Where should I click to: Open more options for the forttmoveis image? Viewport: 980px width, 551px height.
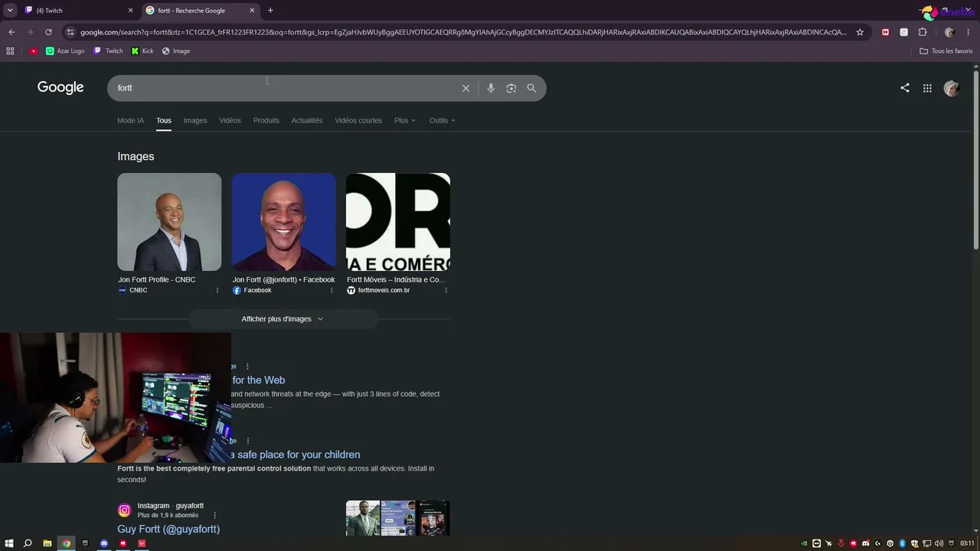(446, 291)
